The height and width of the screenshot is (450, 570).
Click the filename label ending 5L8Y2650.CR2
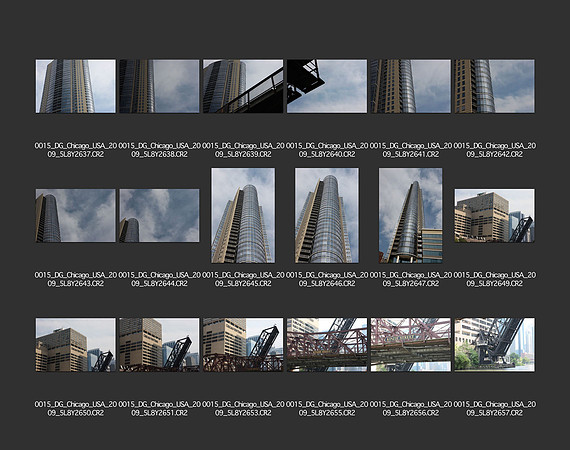pos(76,409)
